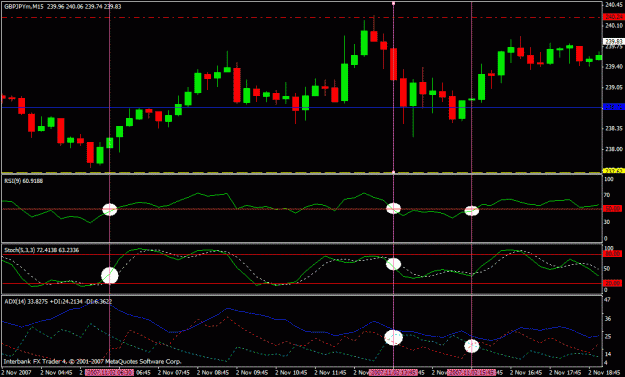Click the 2 Nov 10:45 time axis label
The height and width of the screenshot is (377, 625).
click(292, 373)
